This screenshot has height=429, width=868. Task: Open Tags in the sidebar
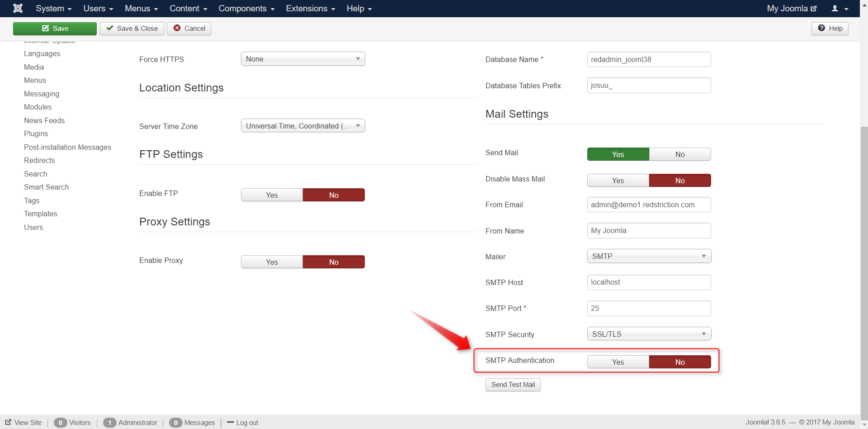[32, 200]
